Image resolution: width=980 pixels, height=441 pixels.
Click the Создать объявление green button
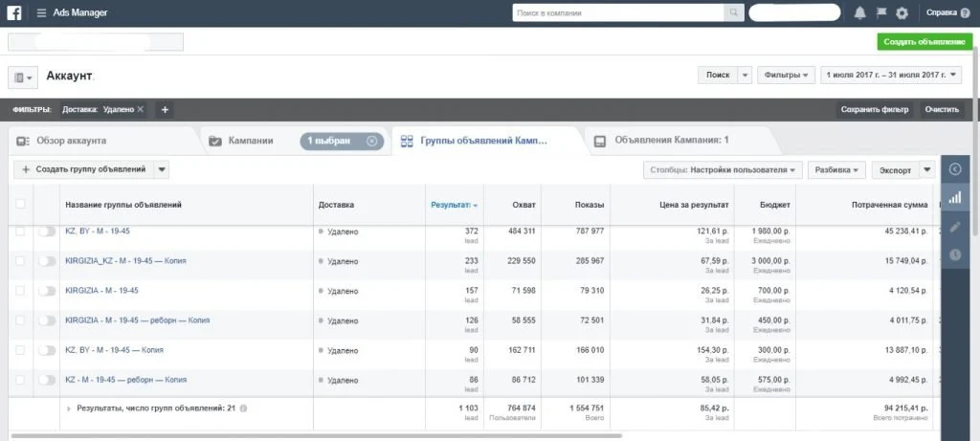pos(924,42)
